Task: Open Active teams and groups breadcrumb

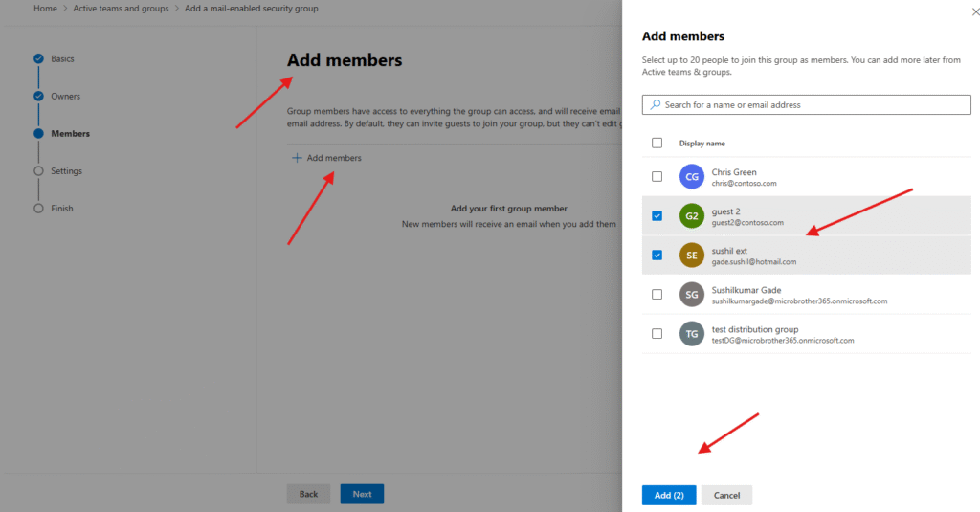Action: 121,9
